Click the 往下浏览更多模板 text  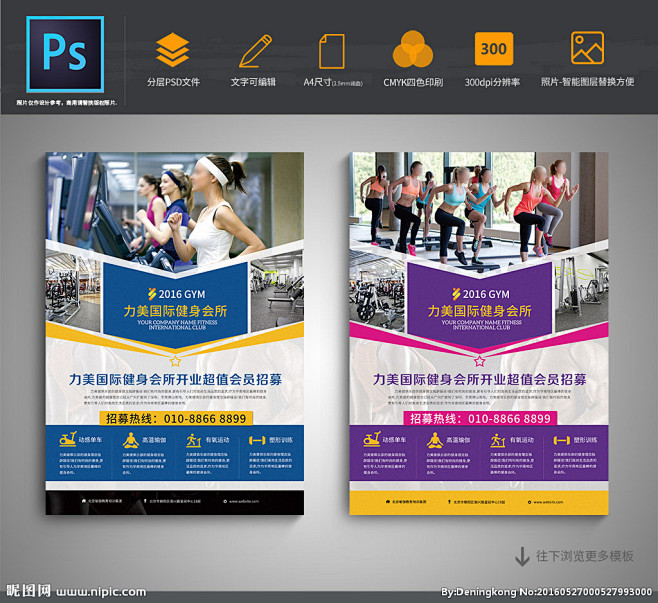point(585,556)
